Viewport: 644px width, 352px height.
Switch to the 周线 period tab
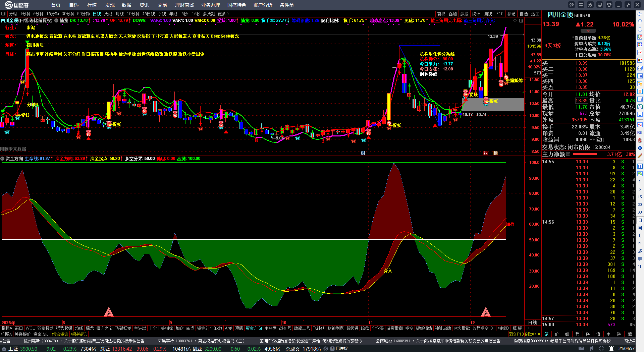click(108, 14)
